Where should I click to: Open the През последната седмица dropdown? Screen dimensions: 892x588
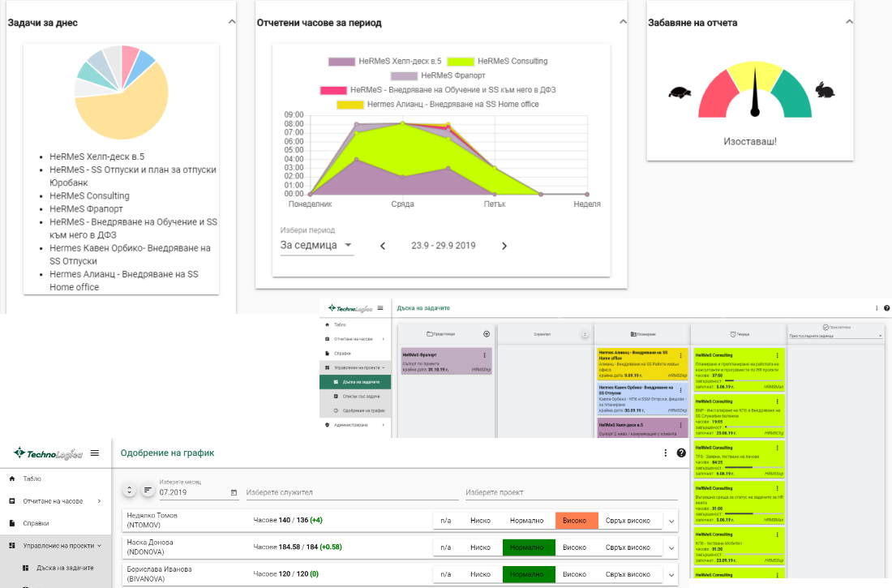[835, 336]
